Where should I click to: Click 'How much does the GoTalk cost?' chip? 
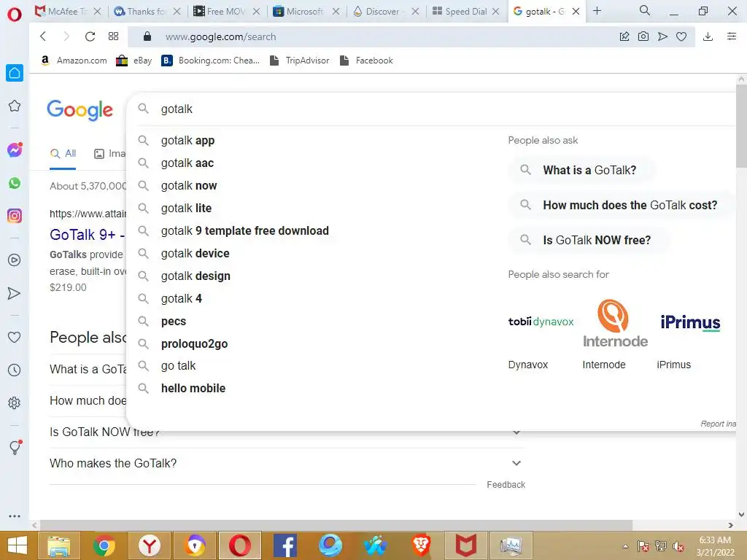tap(622, 205)
